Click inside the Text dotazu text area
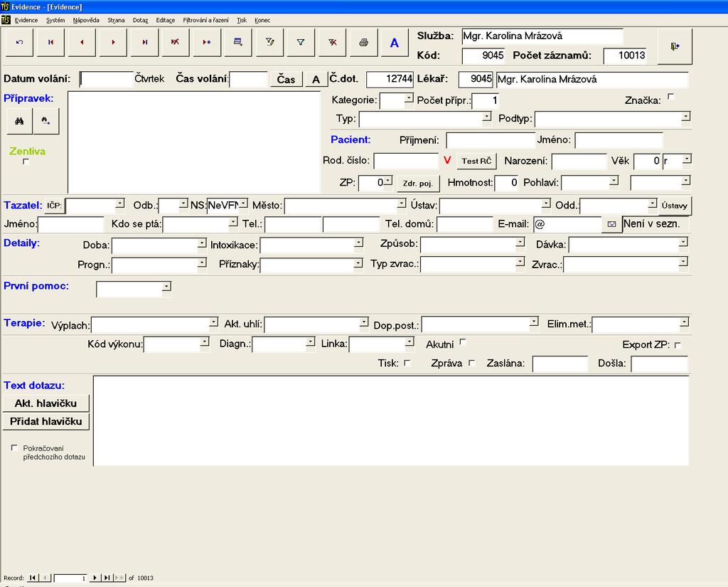Screen dimensions: 728x587 tap(391, 421)
